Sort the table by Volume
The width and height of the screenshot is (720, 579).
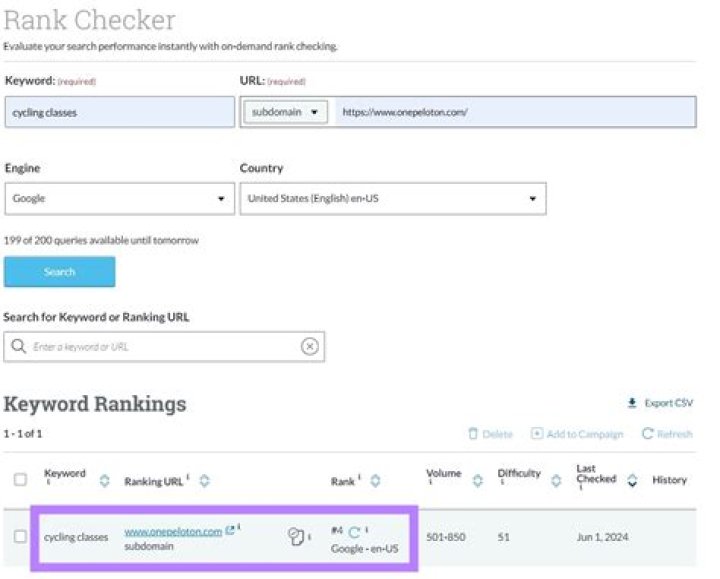477,480
